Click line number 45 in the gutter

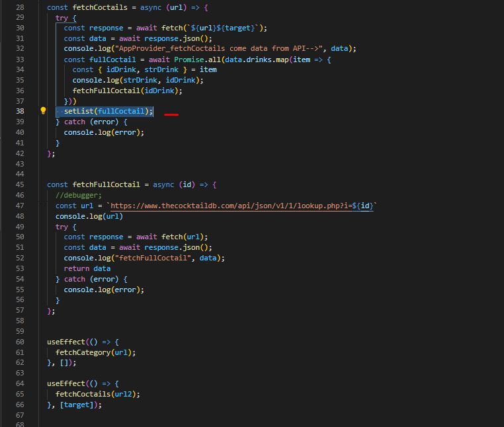(x=20, y=184)
